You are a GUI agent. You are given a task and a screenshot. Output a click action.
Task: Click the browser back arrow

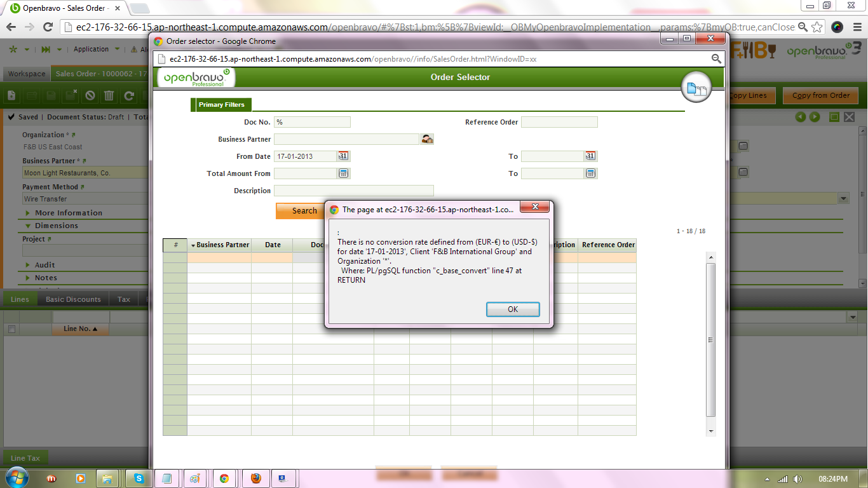(11, 27)
